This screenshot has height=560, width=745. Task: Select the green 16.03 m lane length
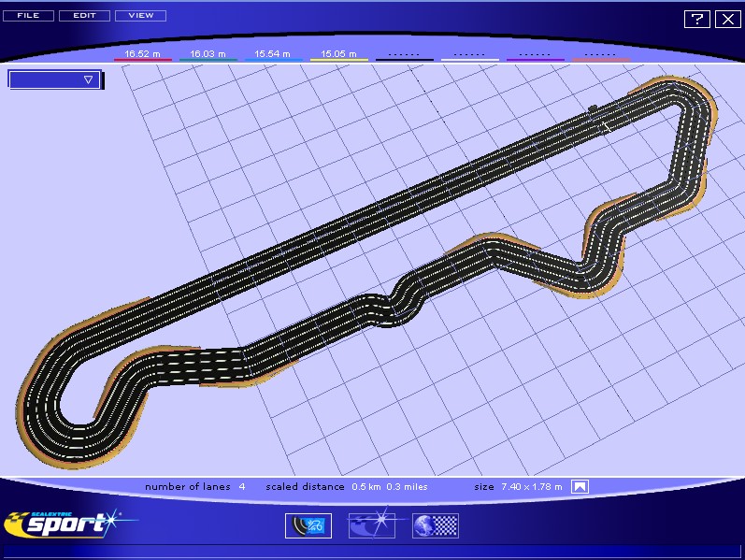(x=208, y=55)
